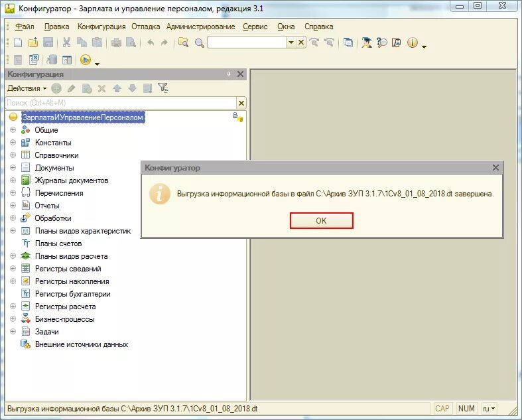Click the Print toolbar icon
This screenshot has height=420, width=522.
116,42
